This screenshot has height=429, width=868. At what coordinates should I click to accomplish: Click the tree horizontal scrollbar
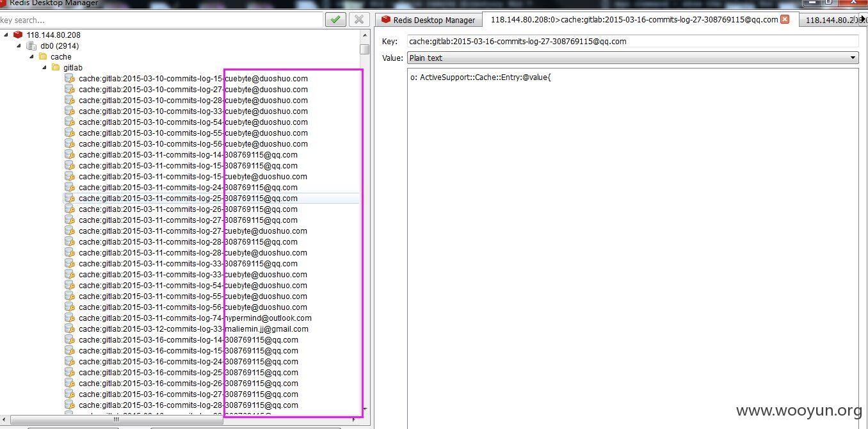(x=117, y=419)
